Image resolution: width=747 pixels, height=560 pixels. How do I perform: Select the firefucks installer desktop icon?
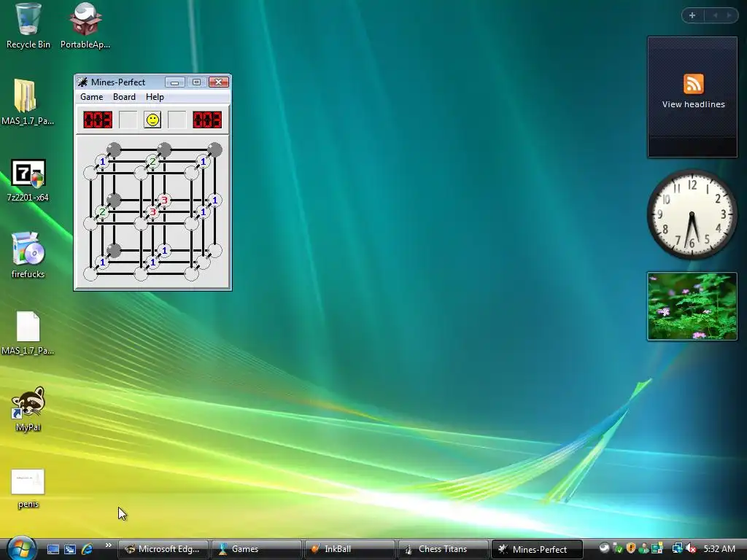click(28, 254)
